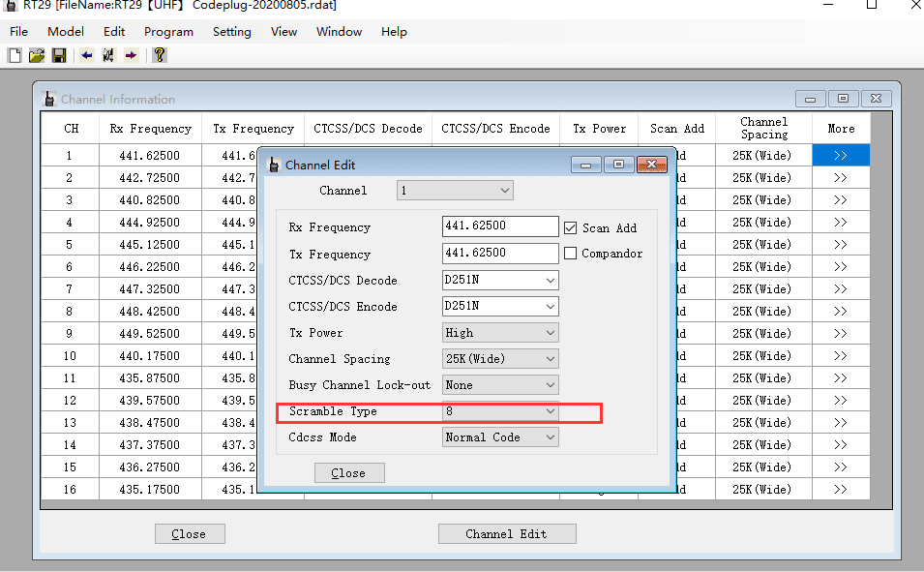924x572 pixels.
Task: Click the blue left arrow toolbar icon
Action: coord(87,55)
